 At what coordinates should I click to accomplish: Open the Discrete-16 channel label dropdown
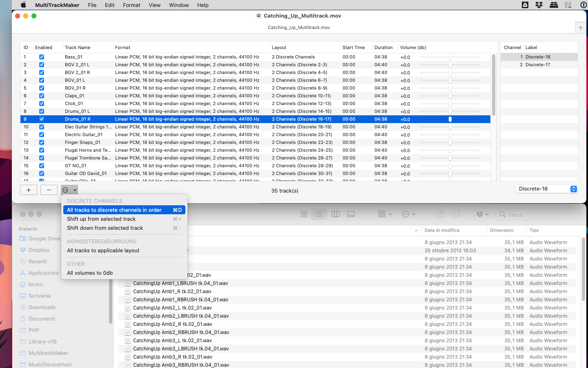[546, 189]
